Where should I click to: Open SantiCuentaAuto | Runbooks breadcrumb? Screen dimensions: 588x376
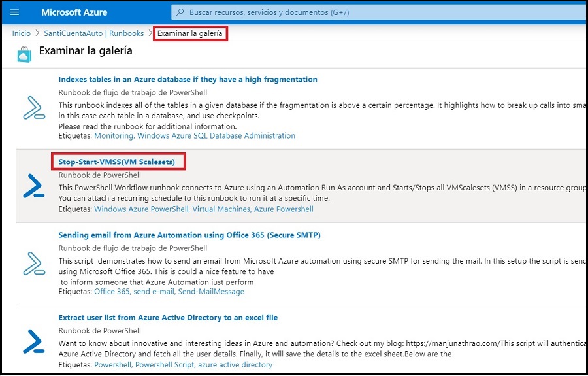point(93,33)
